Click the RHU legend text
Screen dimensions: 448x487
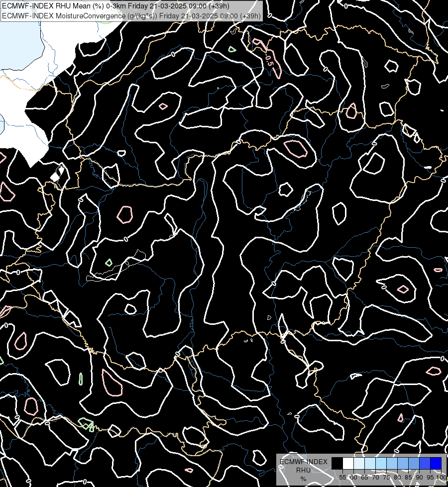pos(303,470)
